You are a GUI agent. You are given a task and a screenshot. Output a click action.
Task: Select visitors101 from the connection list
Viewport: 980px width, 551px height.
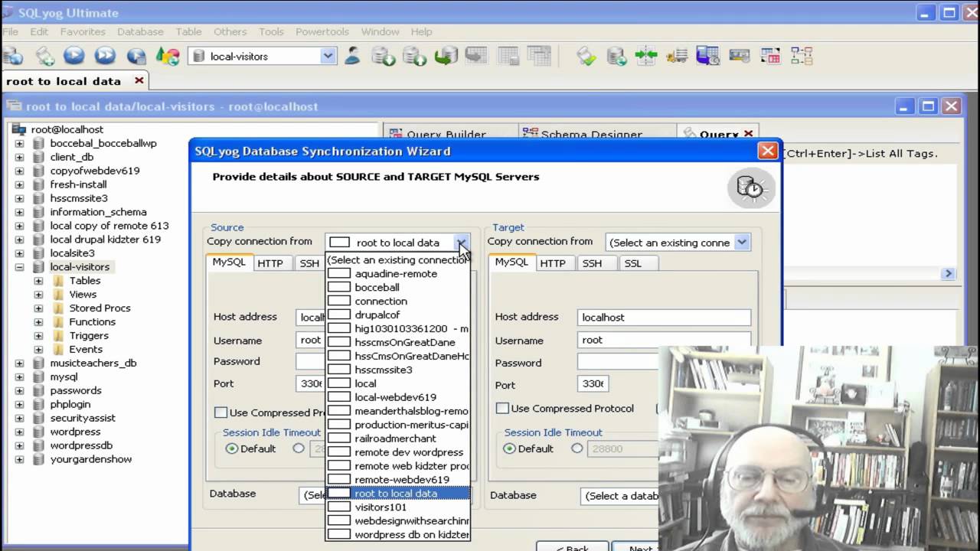pyautogui.click(x=397, y=507)
